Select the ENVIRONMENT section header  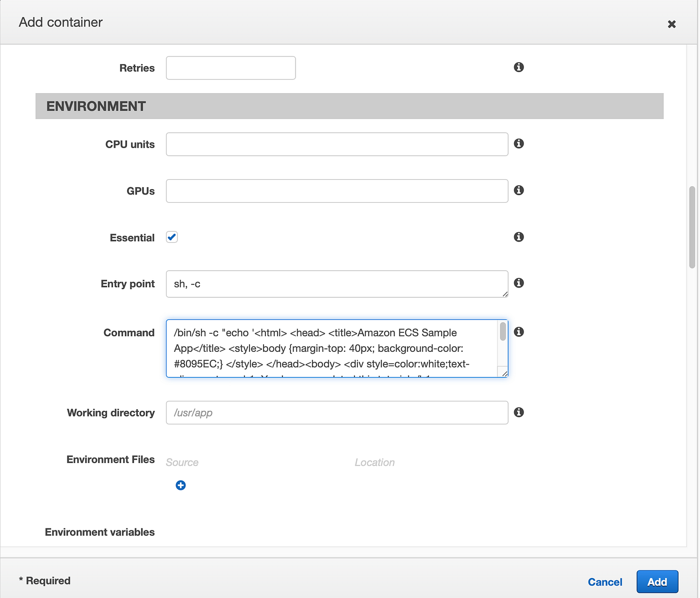coord(96,106)
